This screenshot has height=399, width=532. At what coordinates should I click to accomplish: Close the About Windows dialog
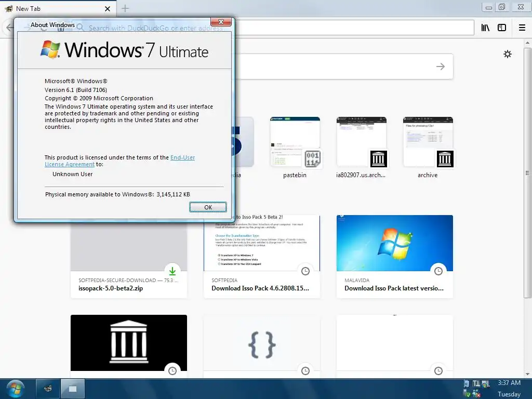tap(221, 22)
